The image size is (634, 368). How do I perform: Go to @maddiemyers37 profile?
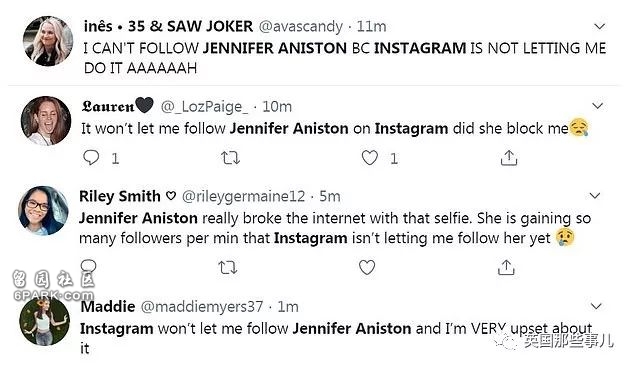coord(202,307)
